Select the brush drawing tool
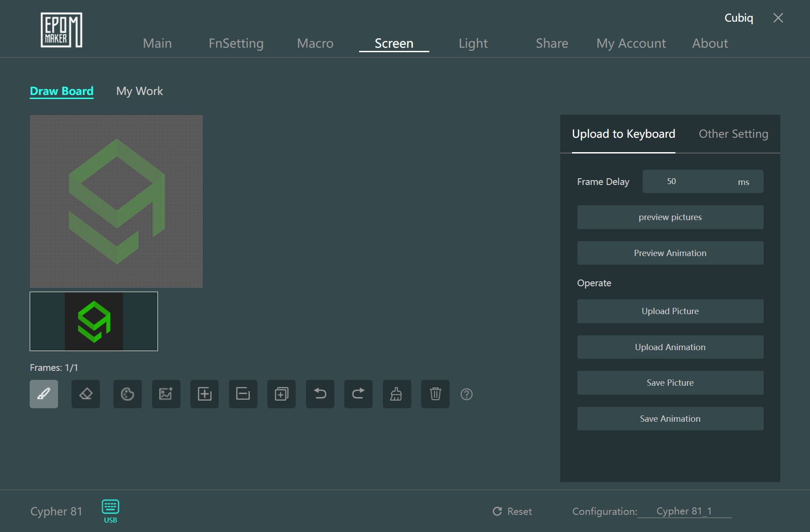810x532 pixels. [x=44, y=394]
